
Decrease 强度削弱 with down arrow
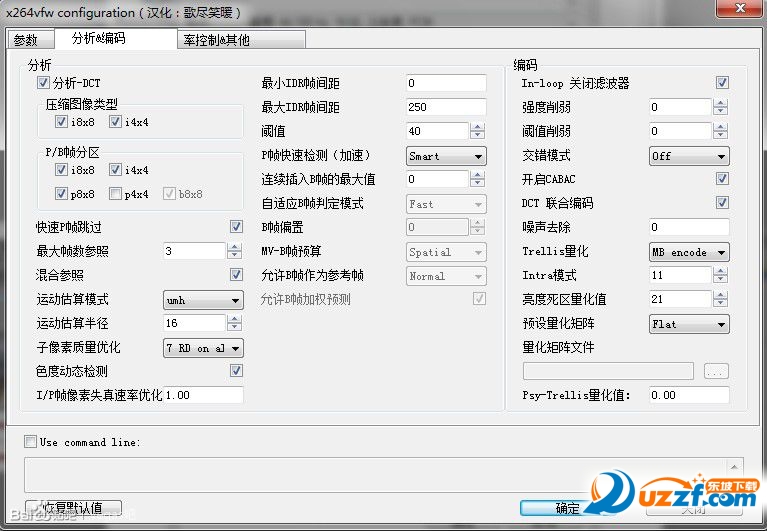[721, 111]
